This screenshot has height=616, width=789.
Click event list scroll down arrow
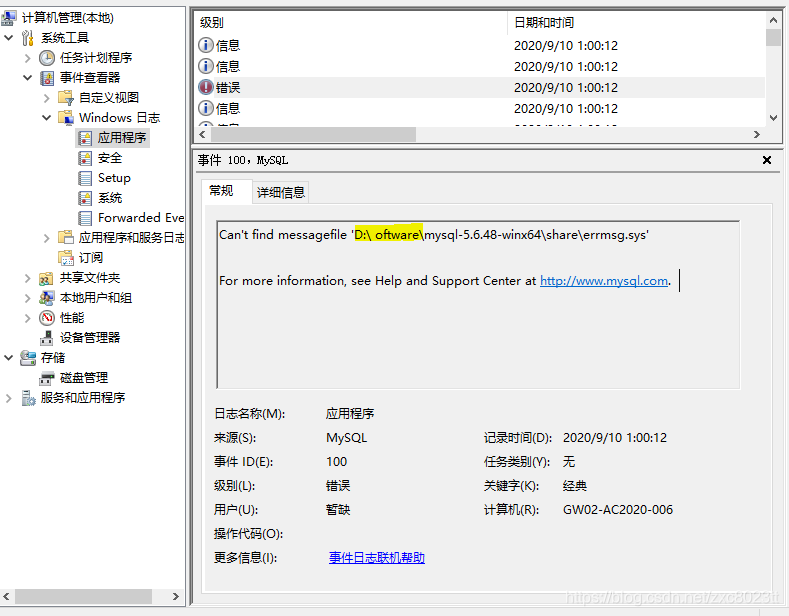[x=773, y=118]
